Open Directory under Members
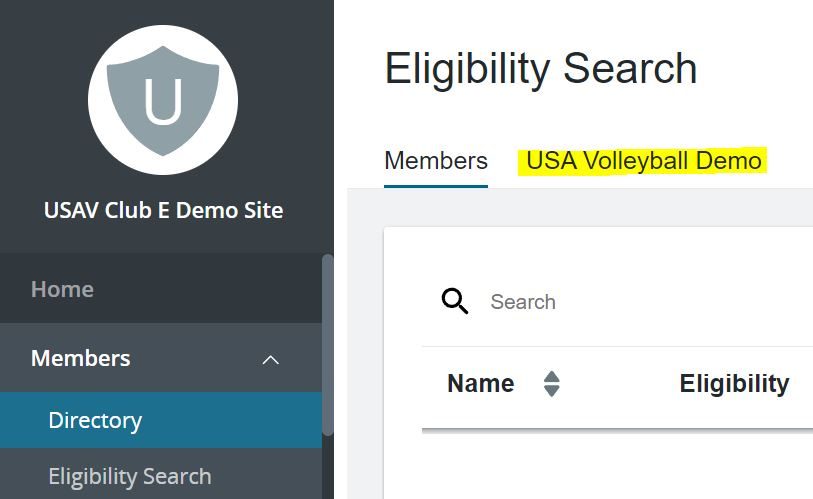Viewport: 813px width, 499px height. click(95, 420)
